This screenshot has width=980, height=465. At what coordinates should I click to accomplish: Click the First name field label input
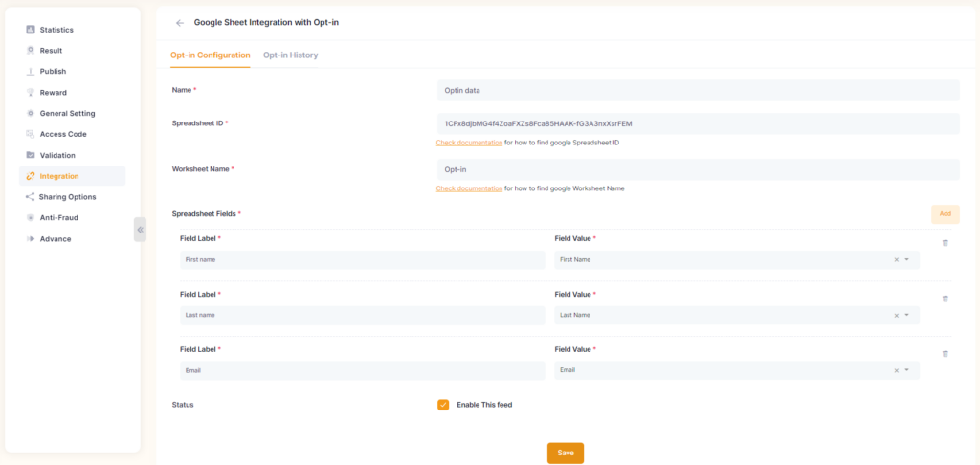[x=363, y=259]
